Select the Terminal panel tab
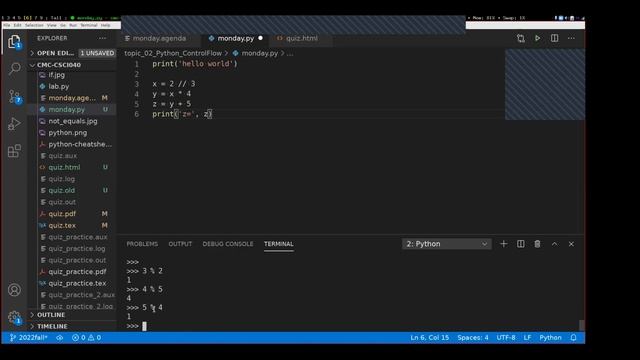Image resolution: width=640 pixels, height=360 pixels. [x=279, y=244]
